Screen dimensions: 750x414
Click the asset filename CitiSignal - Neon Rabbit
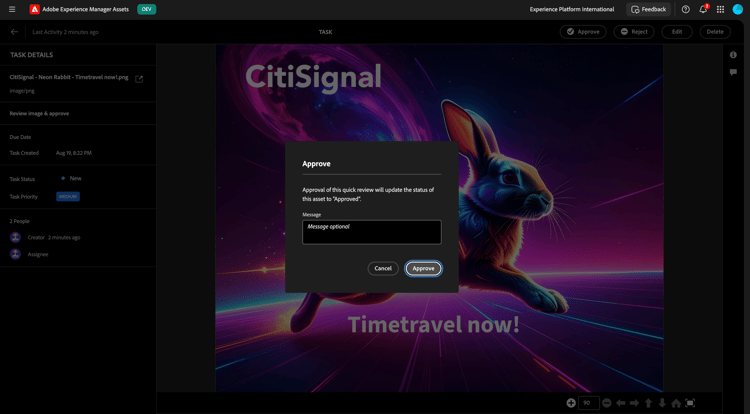[69, 77]
